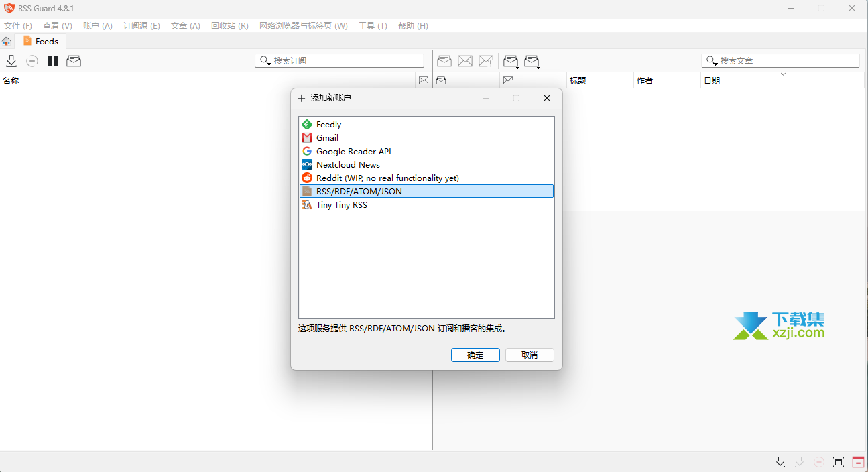Click status bar stop update icon
Screen dimensions: 868x472
819,462
